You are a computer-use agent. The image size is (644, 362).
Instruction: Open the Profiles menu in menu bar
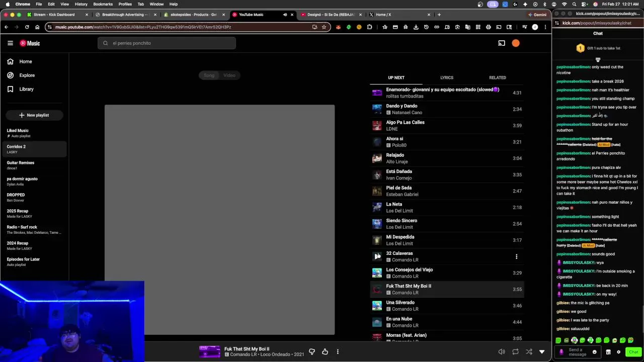click(x=125, y=4)
